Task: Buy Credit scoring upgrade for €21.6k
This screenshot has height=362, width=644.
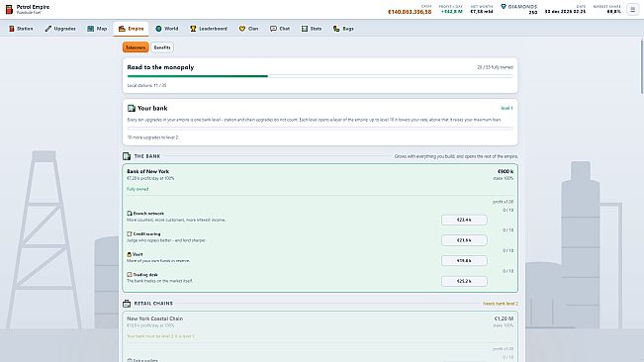Action: [x=464, y=240]
